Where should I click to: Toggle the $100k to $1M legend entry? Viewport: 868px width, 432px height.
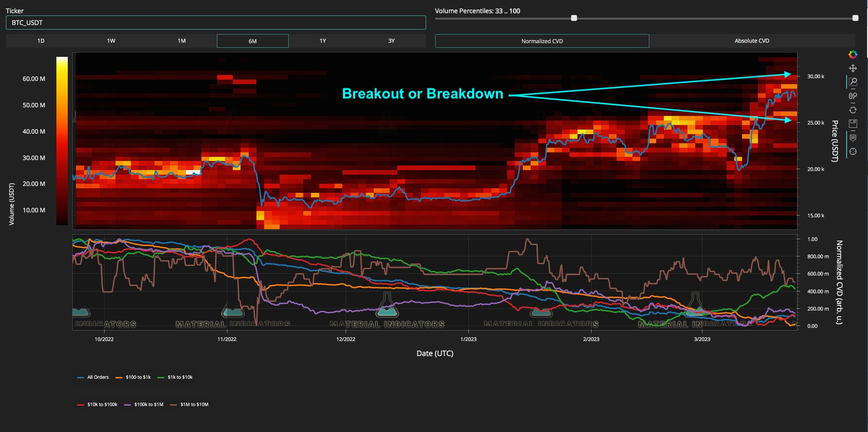tap(144, 405)
